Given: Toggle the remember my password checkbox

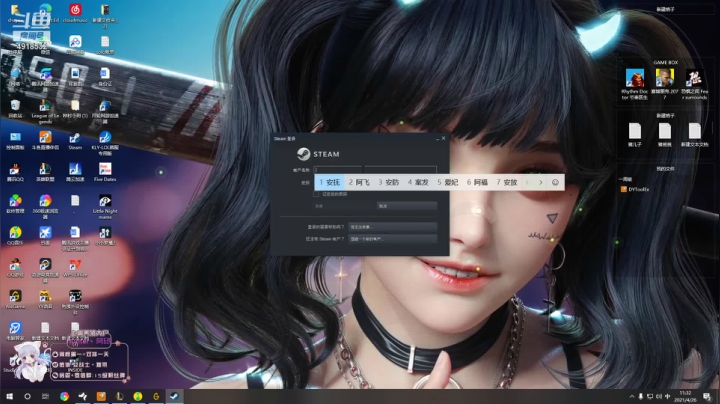Looking at the screenshot, I should coord(316,194).
